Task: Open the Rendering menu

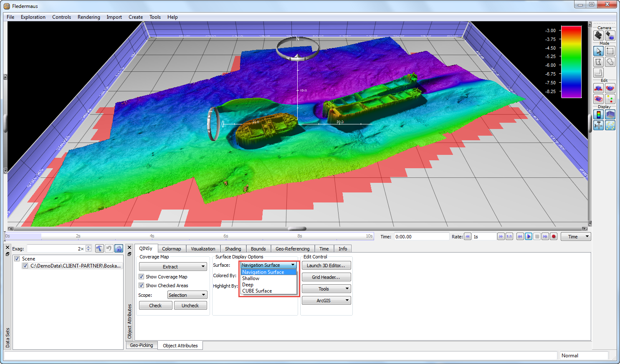Action: (89, 17)
